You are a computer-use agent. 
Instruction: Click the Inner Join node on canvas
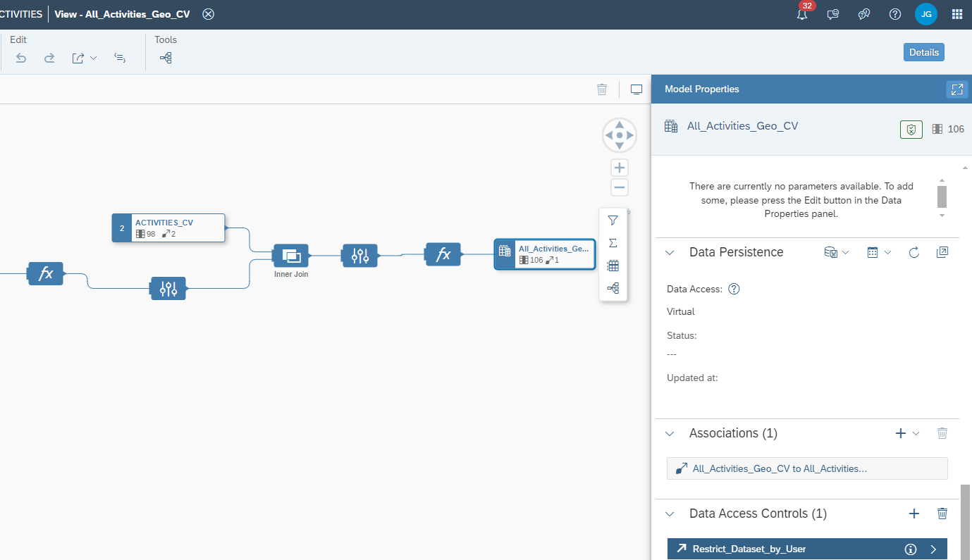pyautogui.click(x=290, y=255)
